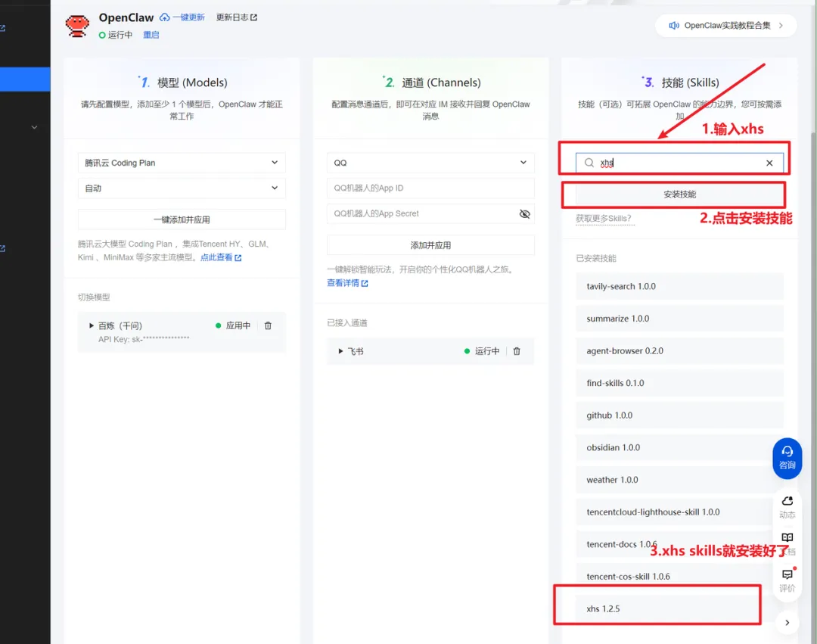Click the arrow on the 教程合集 banner

pos(781,26)
